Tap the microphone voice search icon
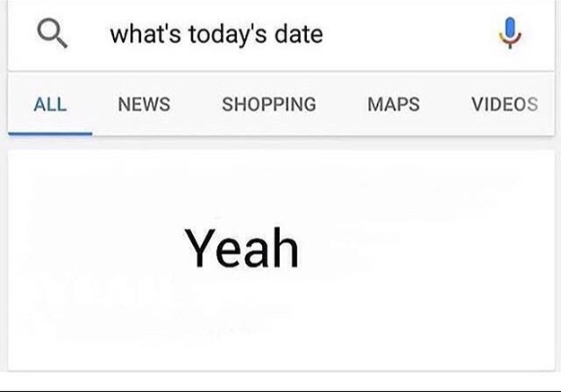Image resolution: width=561 pixels, height=392 pixels. pyautogui.click(x=509, y=34)
